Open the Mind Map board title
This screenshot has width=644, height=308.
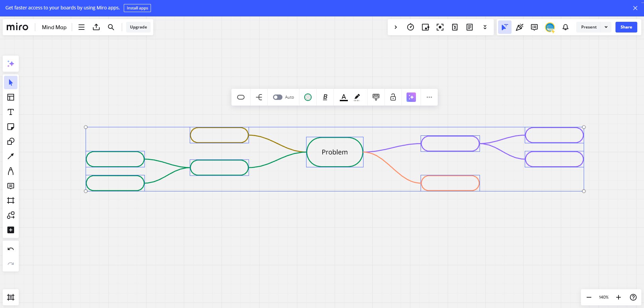pos(54,27)
